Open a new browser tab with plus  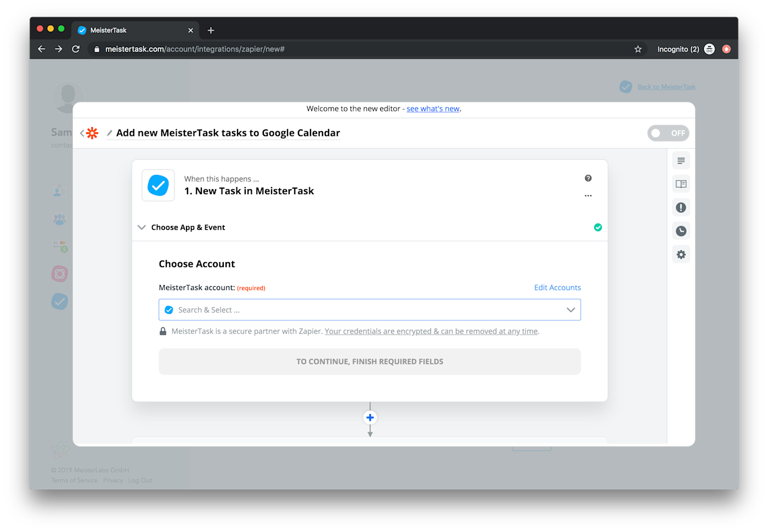211,31
